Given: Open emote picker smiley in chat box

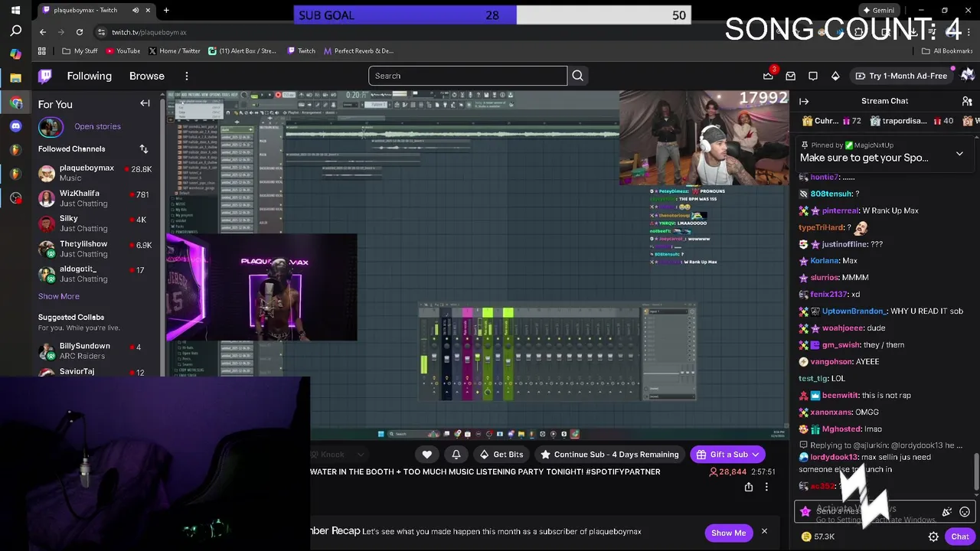Looking at the screenshot, I should 965,512.
